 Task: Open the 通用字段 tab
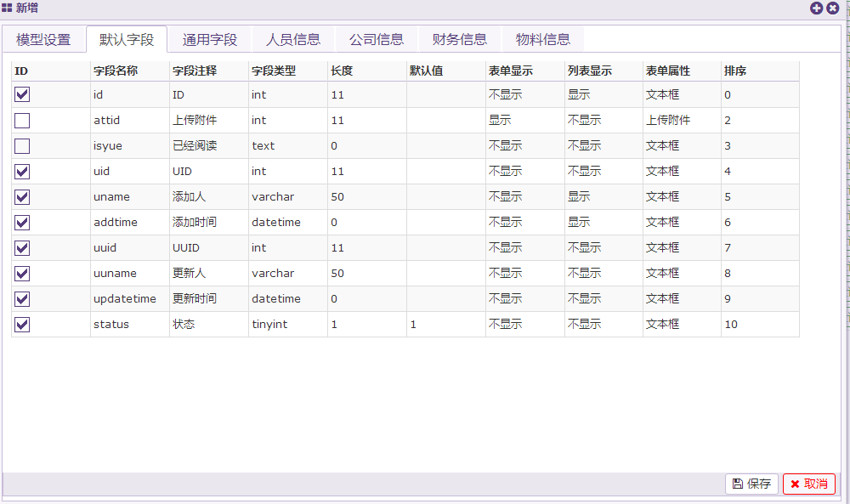210,39
